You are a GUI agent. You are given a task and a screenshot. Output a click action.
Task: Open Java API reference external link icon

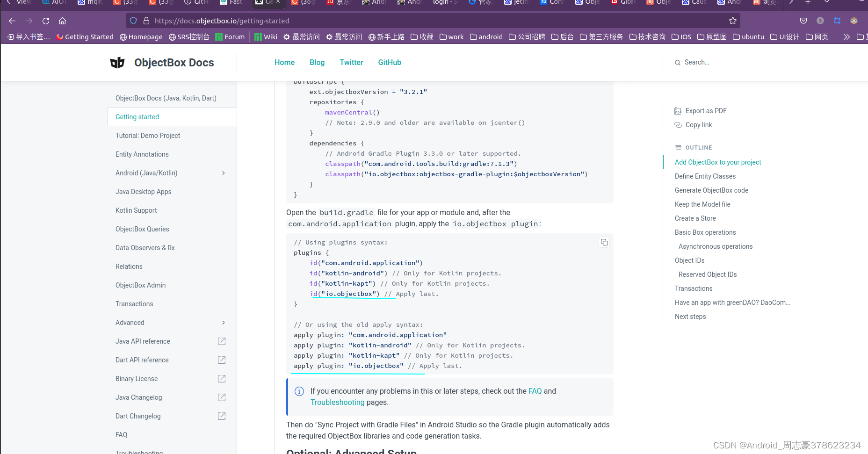point(222,341)
